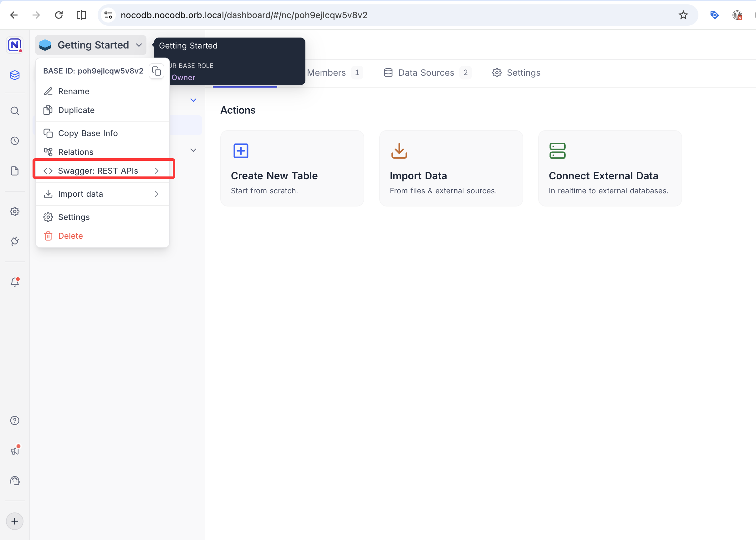Open the help question mark icon
The image size is (756, 540).
(x=15, y=420)
